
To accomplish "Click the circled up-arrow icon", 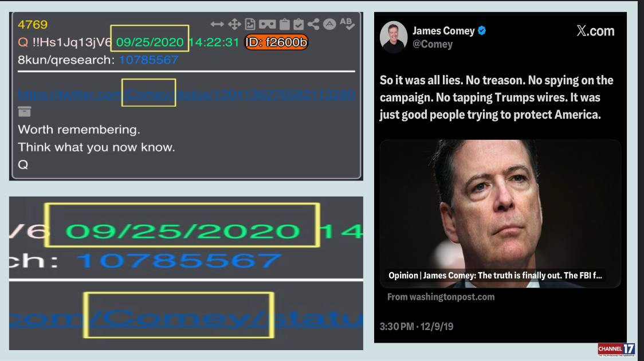I will point(329,24).
